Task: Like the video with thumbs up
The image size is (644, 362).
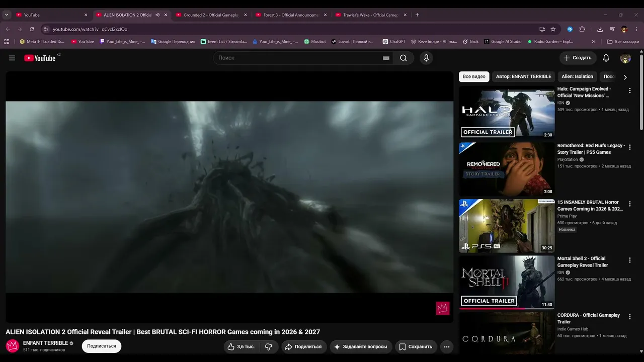Action: coord(240,346)
